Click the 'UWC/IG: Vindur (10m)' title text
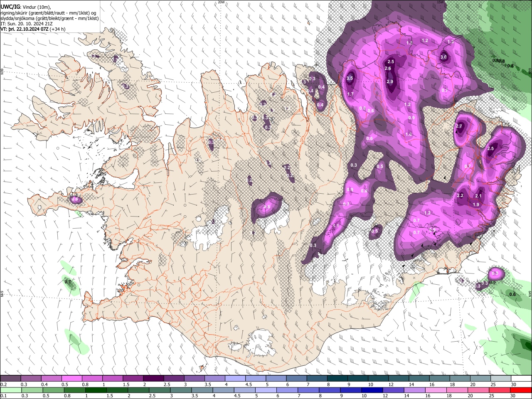The height and width of the screenshot is (399, 532). coord(25,7)
